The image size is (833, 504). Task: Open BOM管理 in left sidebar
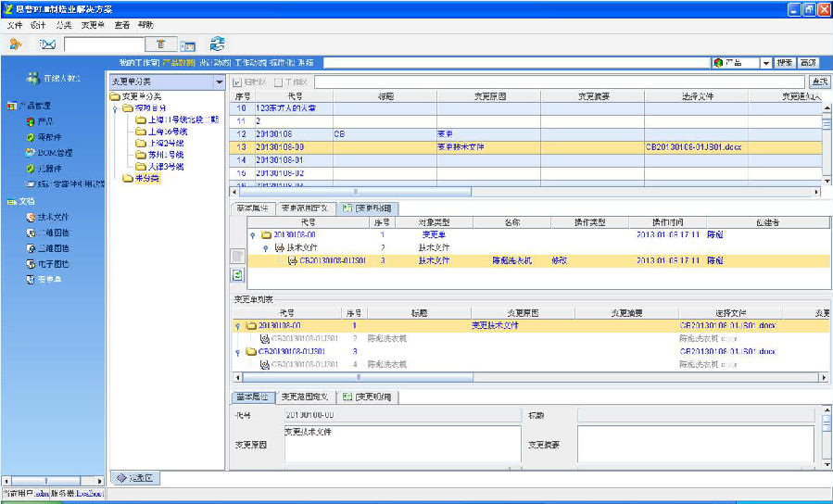[55, 153]
